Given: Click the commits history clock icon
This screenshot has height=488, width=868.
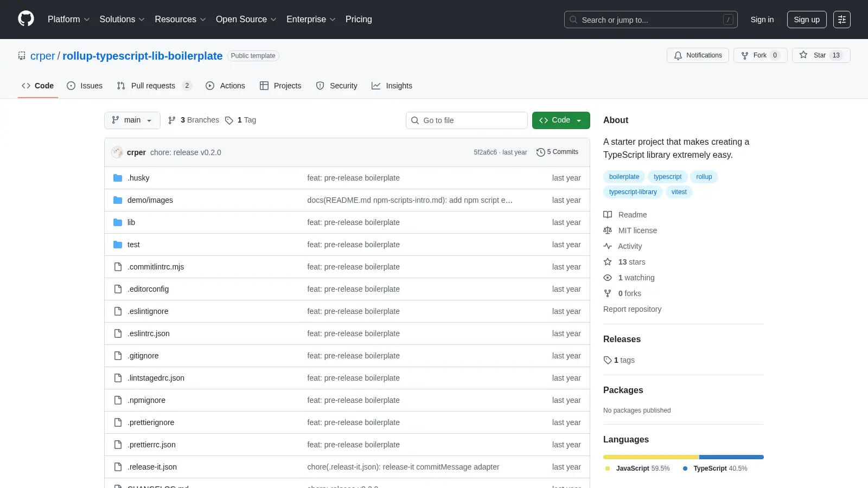Looking at the screenshot, I should point(540,152).
